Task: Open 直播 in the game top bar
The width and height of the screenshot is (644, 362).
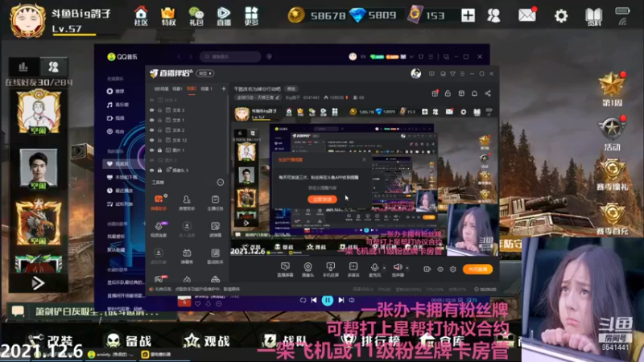Action: click(224, 15)
